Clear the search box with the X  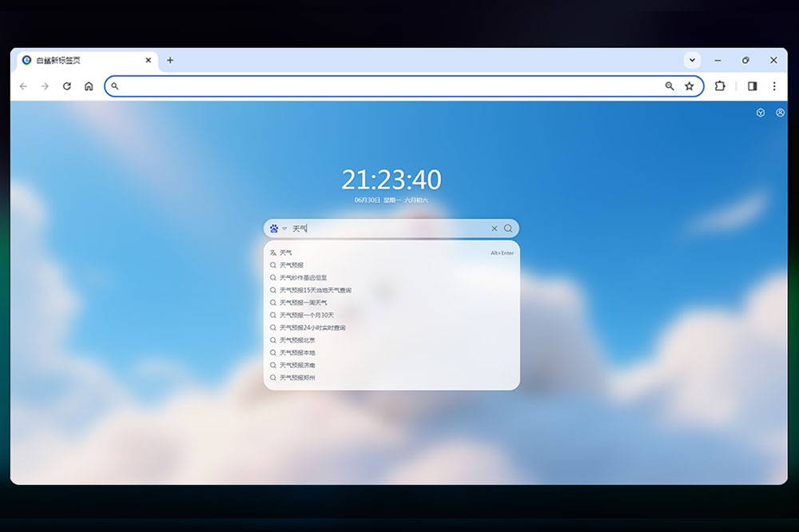tap(494, 228)
